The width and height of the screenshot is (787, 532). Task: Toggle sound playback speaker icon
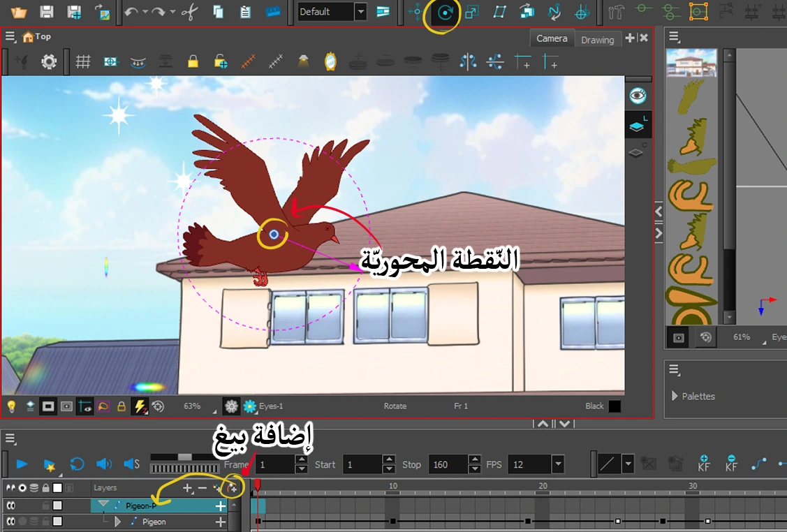[x=104, y=464]
